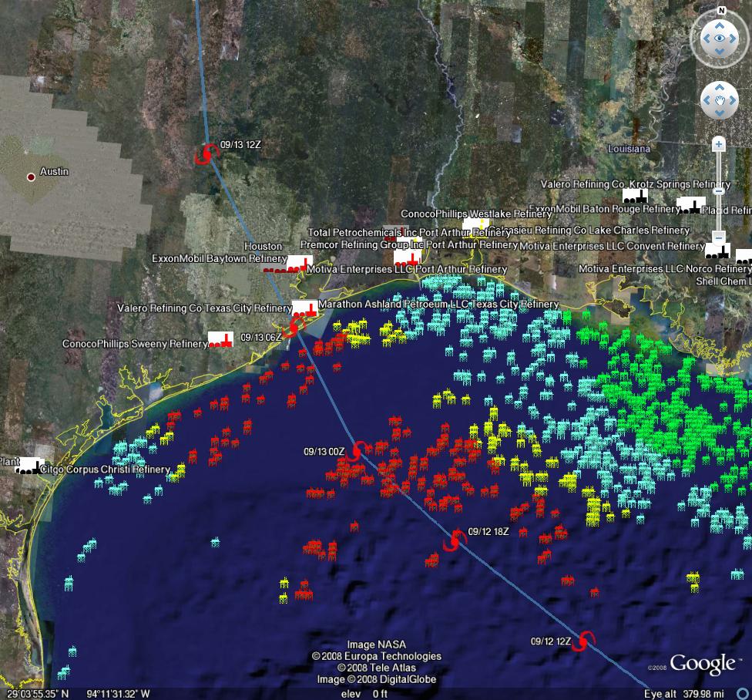
Task: Click the streaming indicator circle in status bar
Action: pos(744,694)
